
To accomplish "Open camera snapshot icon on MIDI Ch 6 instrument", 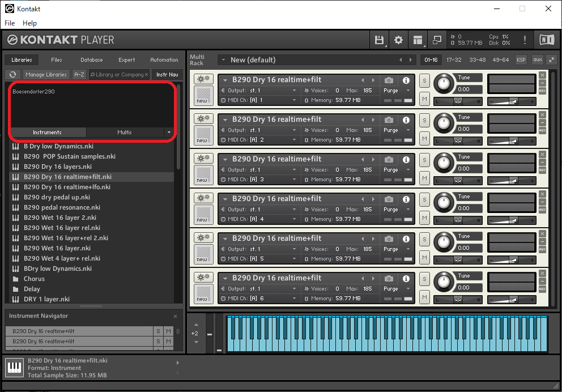I will [389, 279].
